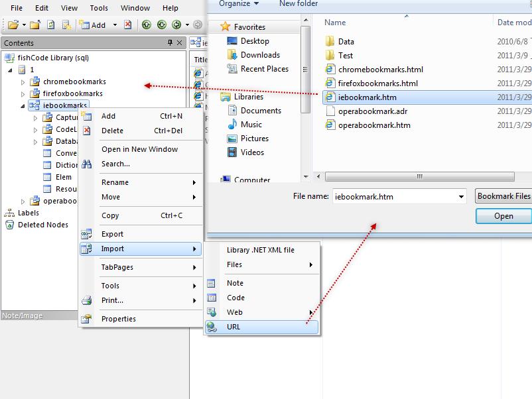The height and width of the screenshot is (399, 532).
Task: Open the Files import submenu
Action: click(262, 264)
